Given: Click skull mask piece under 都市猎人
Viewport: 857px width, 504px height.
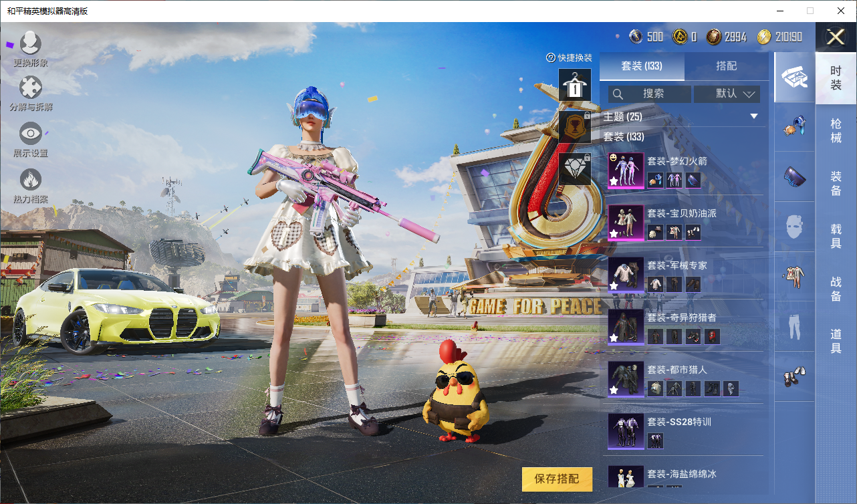Looking at the screenshot, I should 731,388.
